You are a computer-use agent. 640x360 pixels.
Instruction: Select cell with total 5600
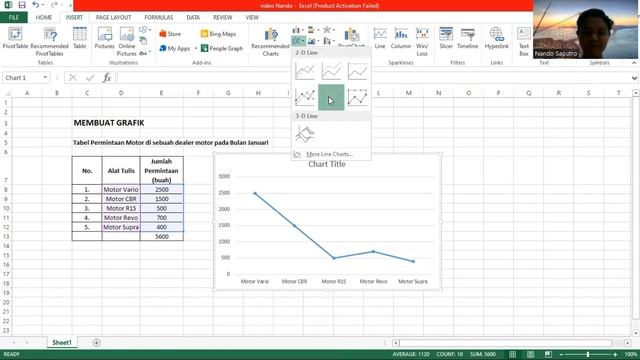[x=162, y=236]
